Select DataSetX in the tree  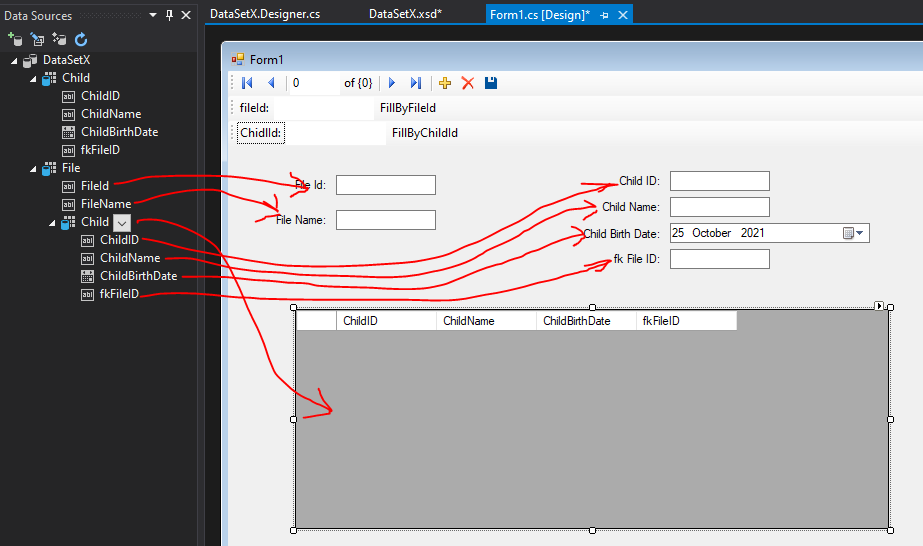(67, 60)
